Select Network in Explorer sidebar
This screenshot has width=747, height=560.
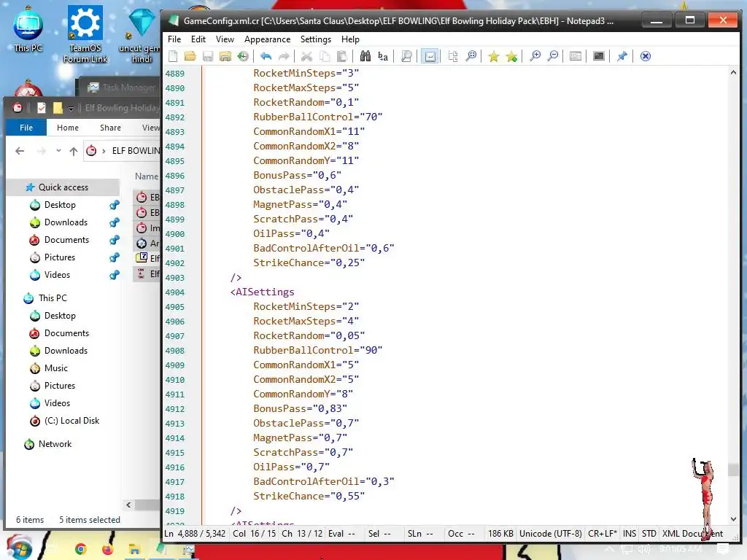(55, 444)
